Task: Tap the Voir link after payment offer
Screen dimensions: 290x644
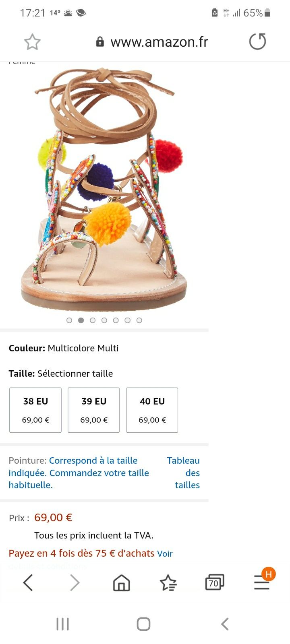Action: pyautogui.click(x=165, y=554)
